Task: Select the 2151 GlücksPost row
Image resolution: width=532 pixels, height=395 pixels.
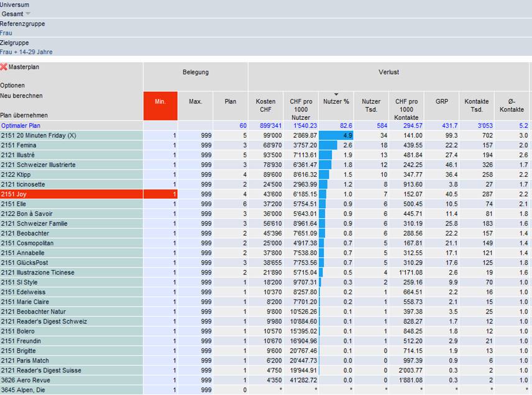Action: (71, 263)
